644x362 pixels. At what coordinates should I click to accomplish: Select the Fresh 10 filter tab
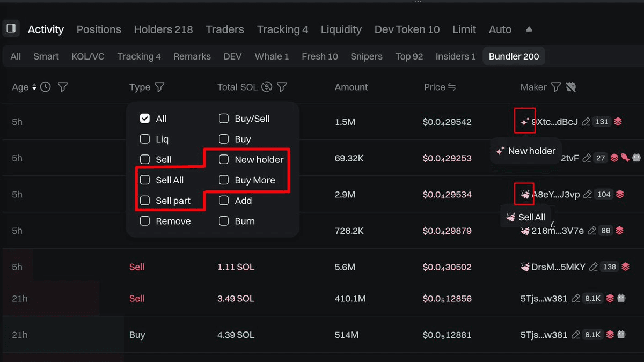(319, 56)
